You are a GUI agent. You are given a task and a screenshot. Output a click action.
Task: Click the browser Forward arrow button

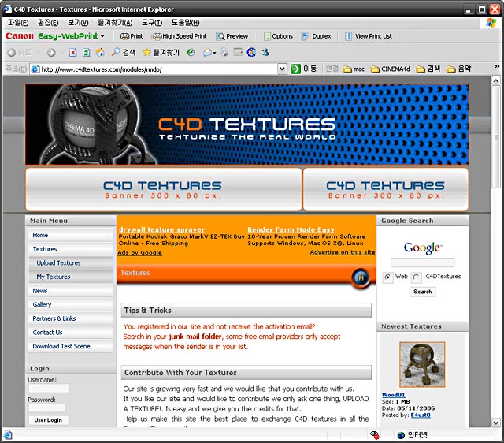(51, 53)
